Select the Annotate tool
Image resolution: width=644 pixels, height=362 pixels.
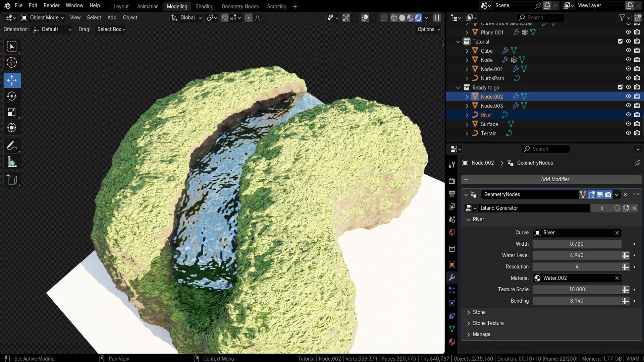pos(12,145)
